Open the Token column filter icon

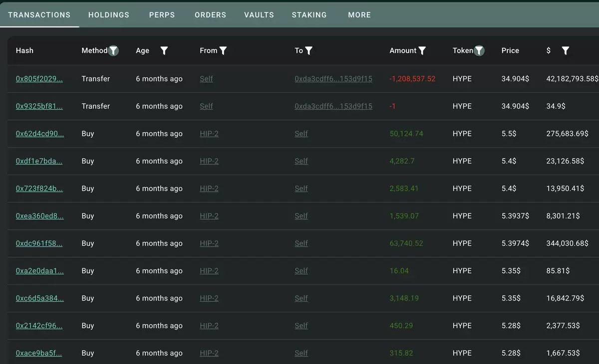(x=479, y=50)
